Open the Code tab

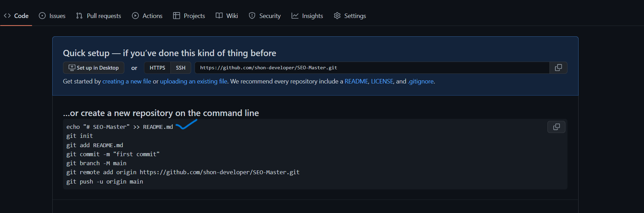pos(16,16)
